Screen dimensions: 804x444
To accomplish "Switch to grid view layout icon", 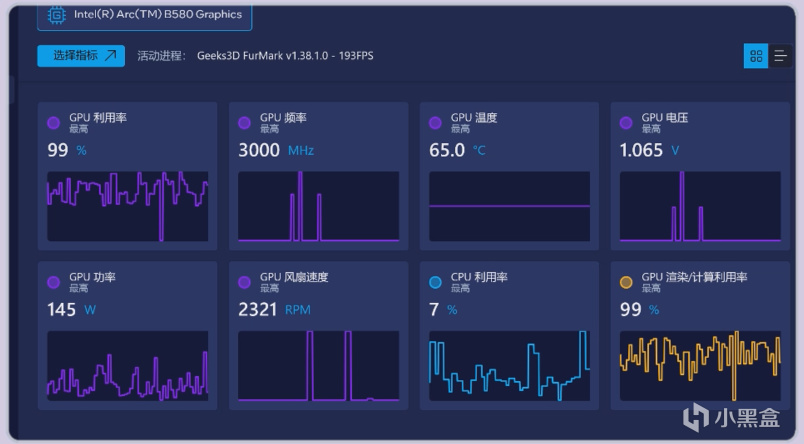I will 756,56.
